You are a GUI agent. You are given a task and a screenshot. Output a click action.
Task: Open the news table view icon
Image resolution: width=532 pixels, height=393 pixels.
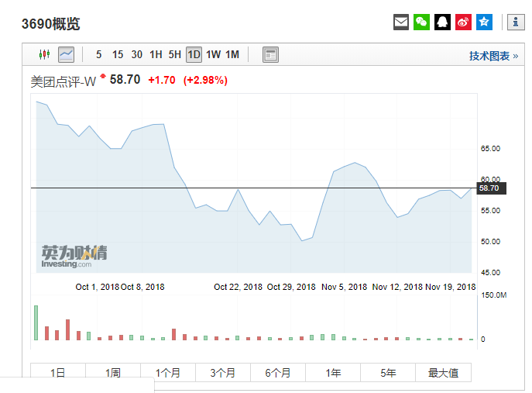[270, 54]
